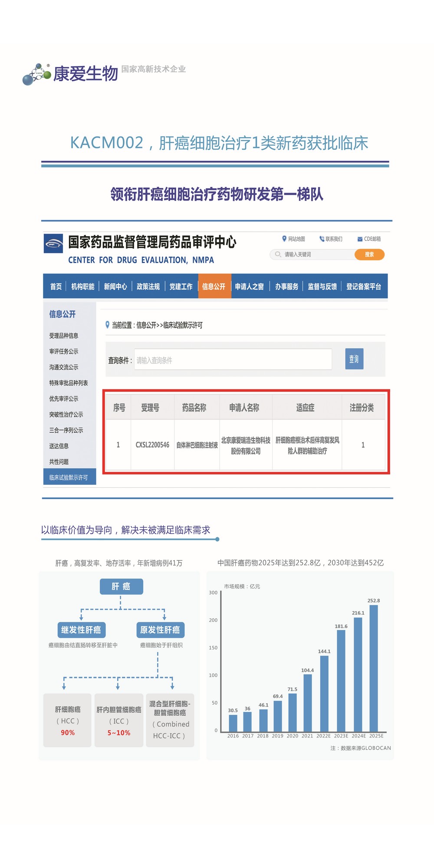Open the 新闻中心 navigation tab
434x868 pixels.
coord(115,286)
